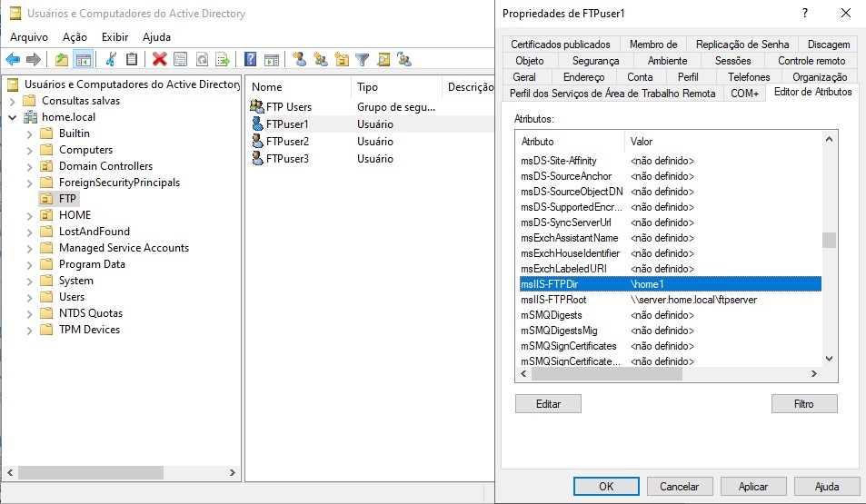The width and height of the screenshot is (866, 504).
Task: Click the Refresh toolbar icon
Action: click(x=201, y=59)
